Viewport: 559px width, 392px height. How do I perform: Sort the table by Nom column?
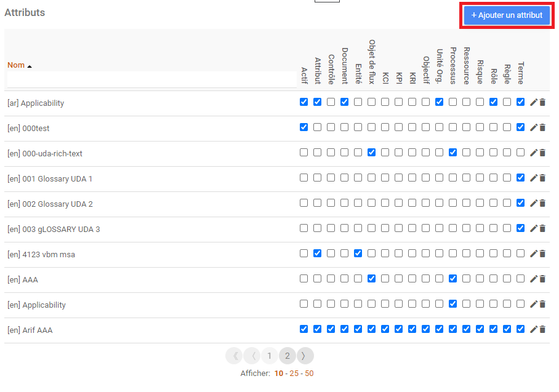[x=16, y=65]
